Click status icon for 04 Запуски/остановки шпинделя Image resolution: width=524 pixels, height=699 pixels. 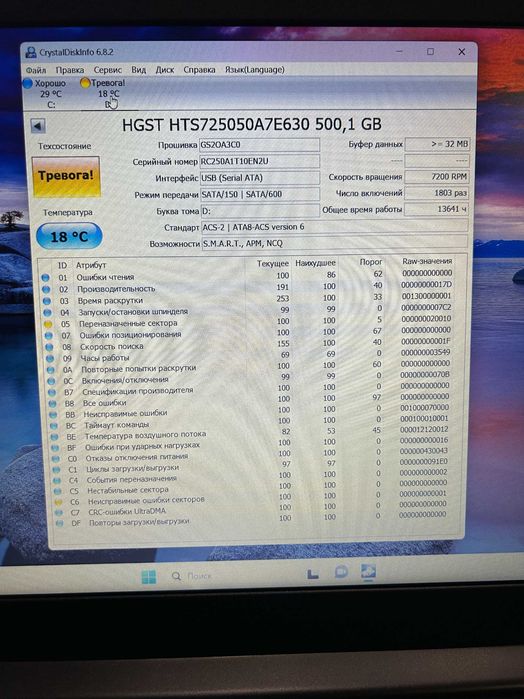tap(47, 312)
